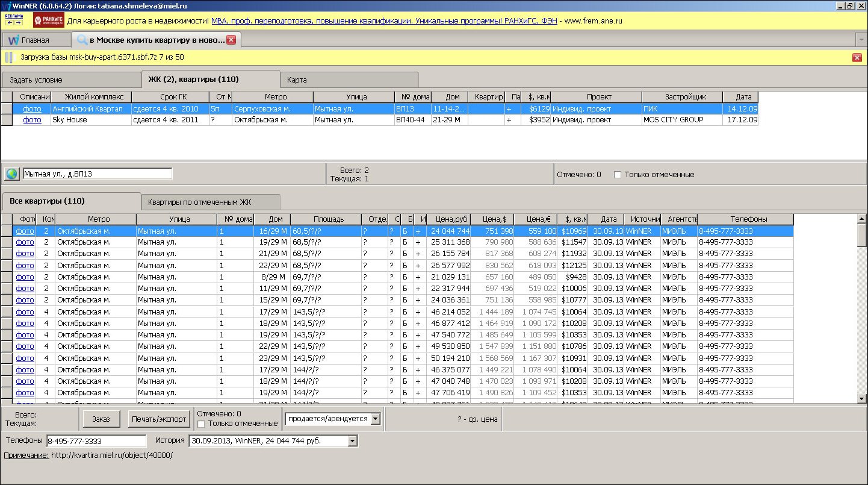This screenshot has width=868, height=485.
Task: Sort complexes by Срок ГК column header
Action: (x=170, y=97)
